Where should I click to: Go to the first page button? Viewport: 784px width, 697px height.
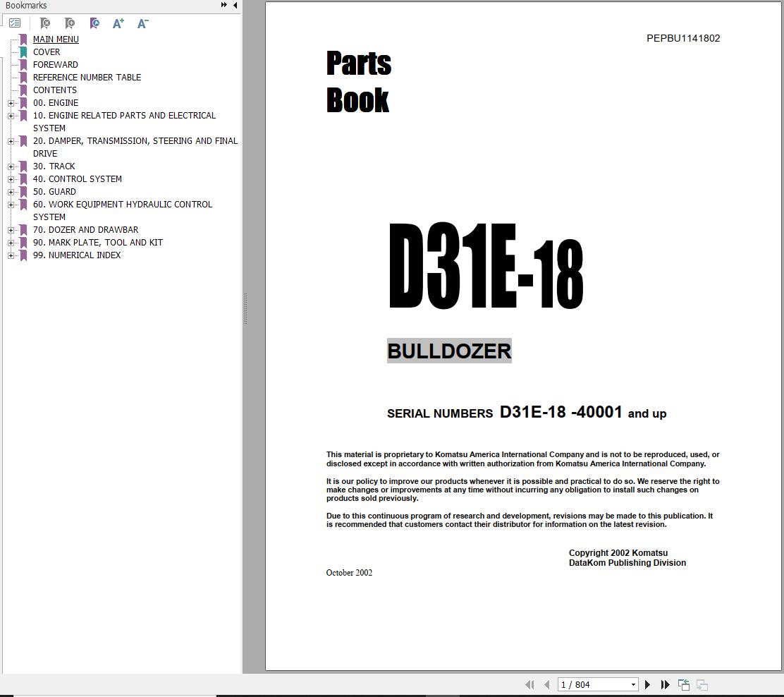pos(529,684)
